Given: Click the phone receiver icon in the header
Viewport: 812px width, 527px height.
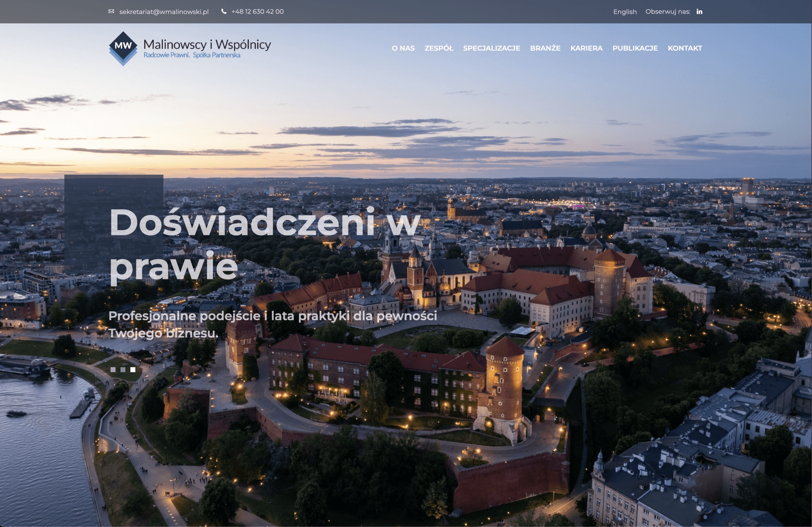Looking at the screenshot, I should coord(224,11).
